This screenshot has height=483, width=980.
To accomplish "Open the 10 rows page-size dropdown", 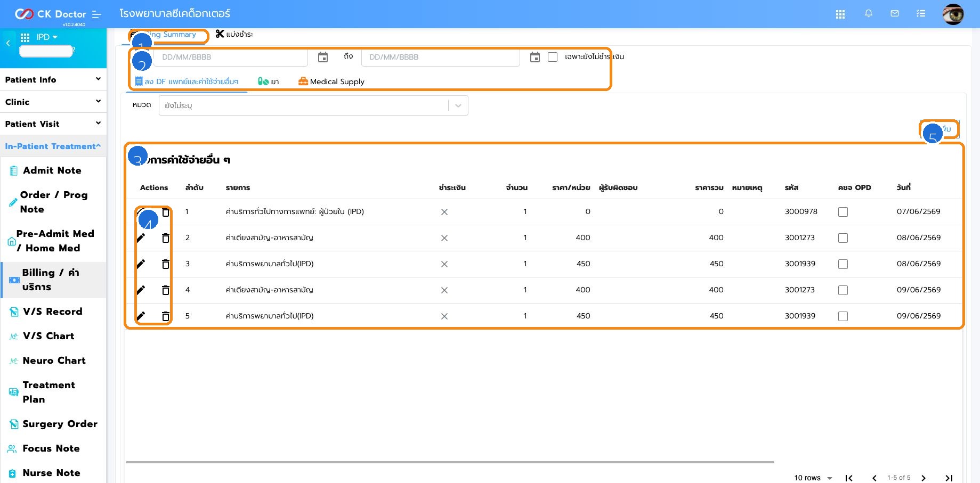I will pyautogui.click(x=813, y=478).
